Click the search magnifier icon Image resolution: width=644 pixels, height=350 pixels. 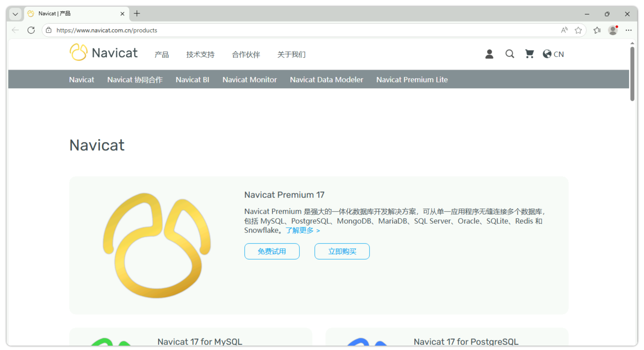click(x=510, y=54)
